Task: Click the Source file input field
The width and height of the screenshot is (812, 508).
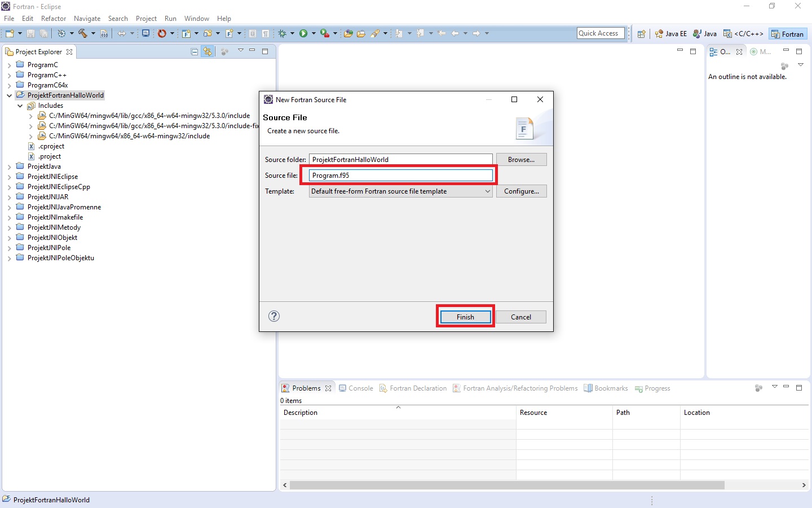Action: [401, 176]
